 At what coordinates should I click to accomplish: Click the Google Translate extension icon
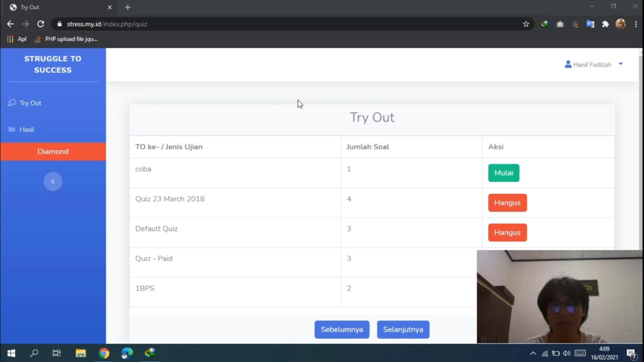(x=590, y=24)
